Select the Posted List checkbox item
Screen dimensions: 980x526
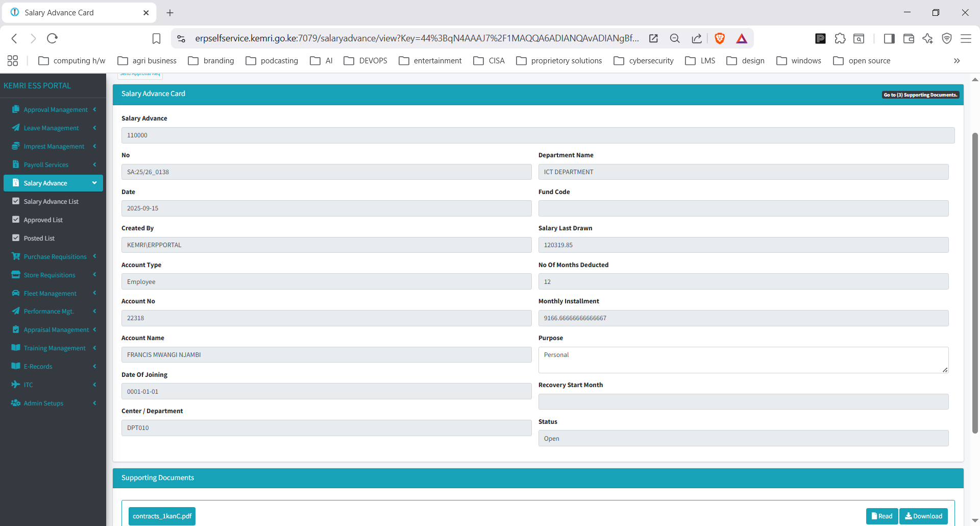click(x=39, y=238)
